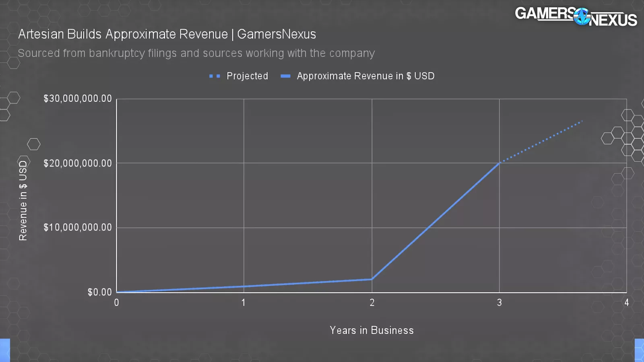
Task: Select the Approximate Revenue in $ USD label
Action: (365, 76)
